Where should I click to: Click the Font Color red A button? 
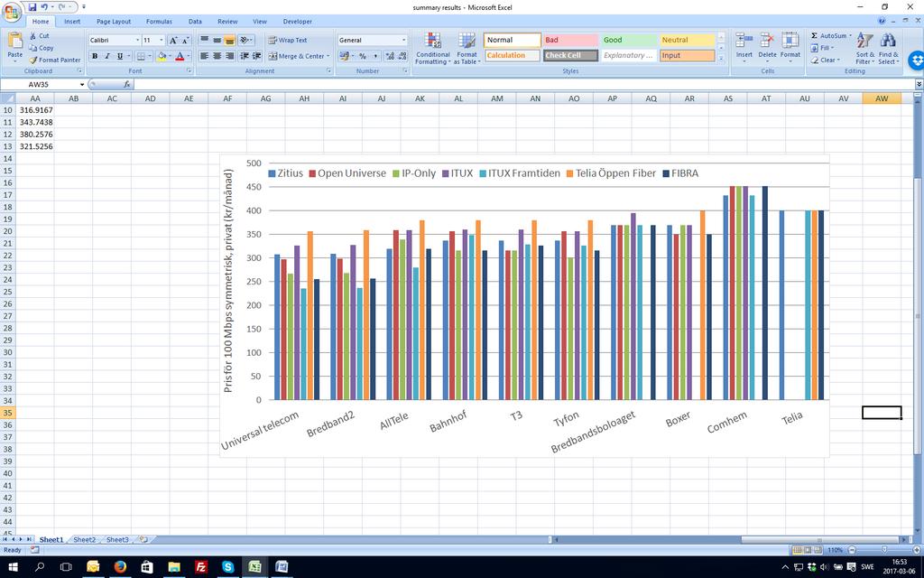pyautogui.click(x=180, y=56)
